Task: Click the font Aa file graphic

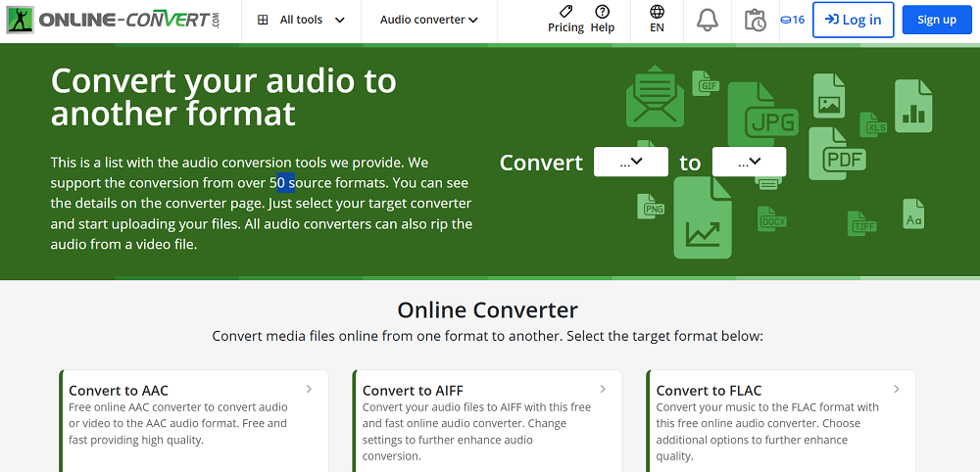Action: [913, 213]
